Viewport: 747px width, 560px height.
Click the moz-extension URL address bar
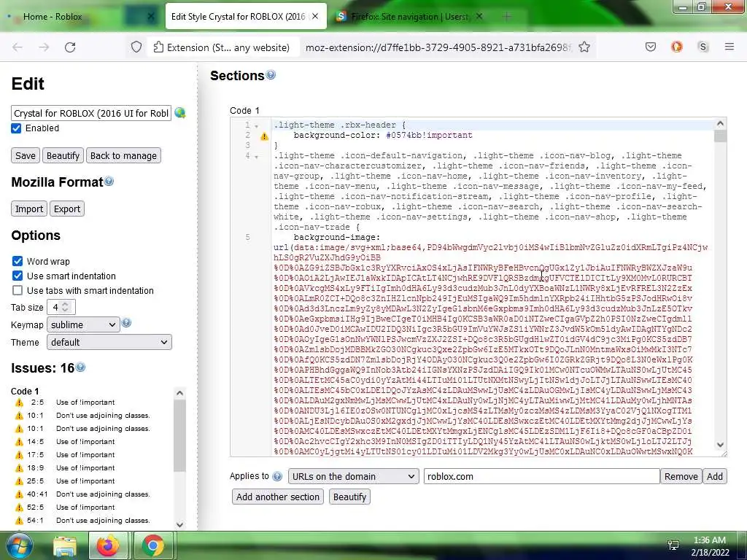438,47
